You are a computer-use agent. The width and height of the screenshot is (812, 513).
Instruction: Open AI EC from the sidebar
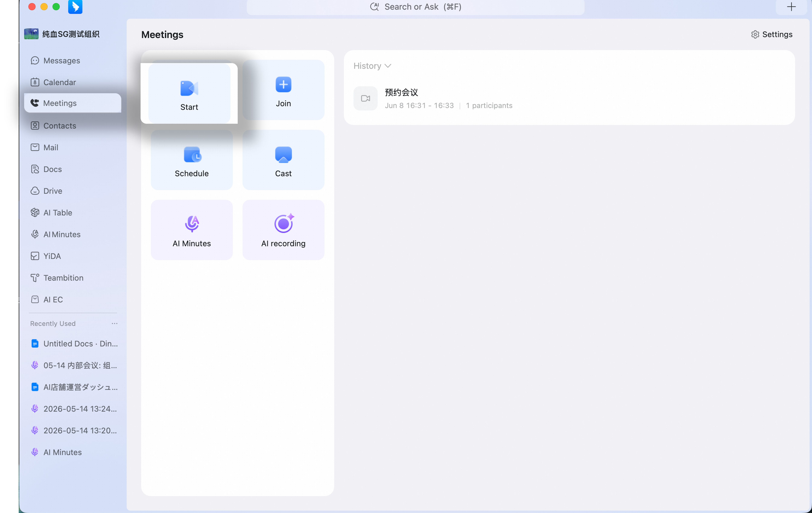[x=73, y=300]
